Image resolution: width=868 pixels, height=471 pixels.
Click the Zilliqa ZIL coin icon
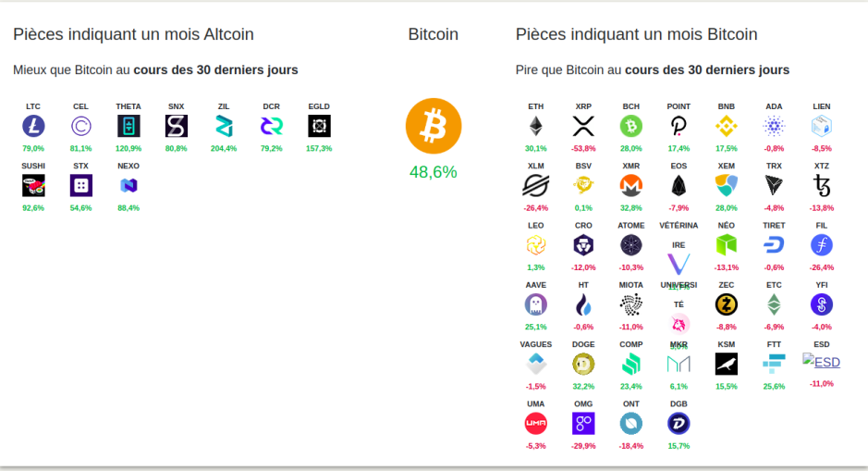tap(224, 127)
